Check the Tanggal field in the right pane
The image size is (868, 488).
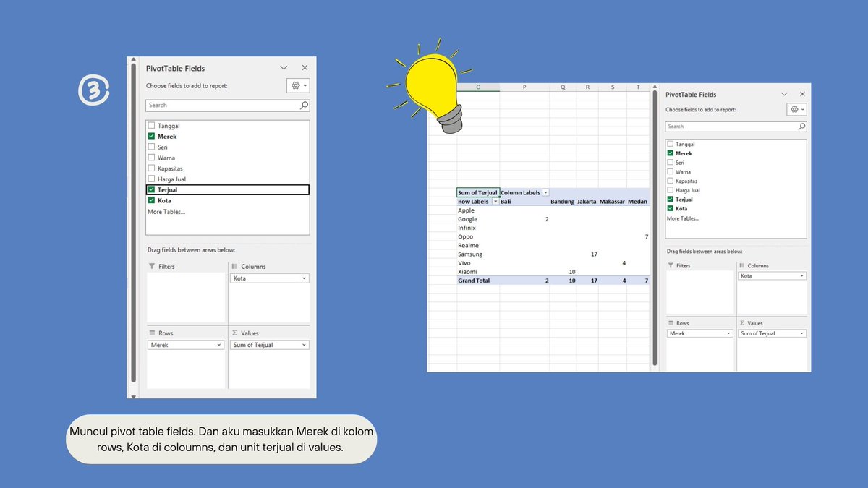(671, 144)
